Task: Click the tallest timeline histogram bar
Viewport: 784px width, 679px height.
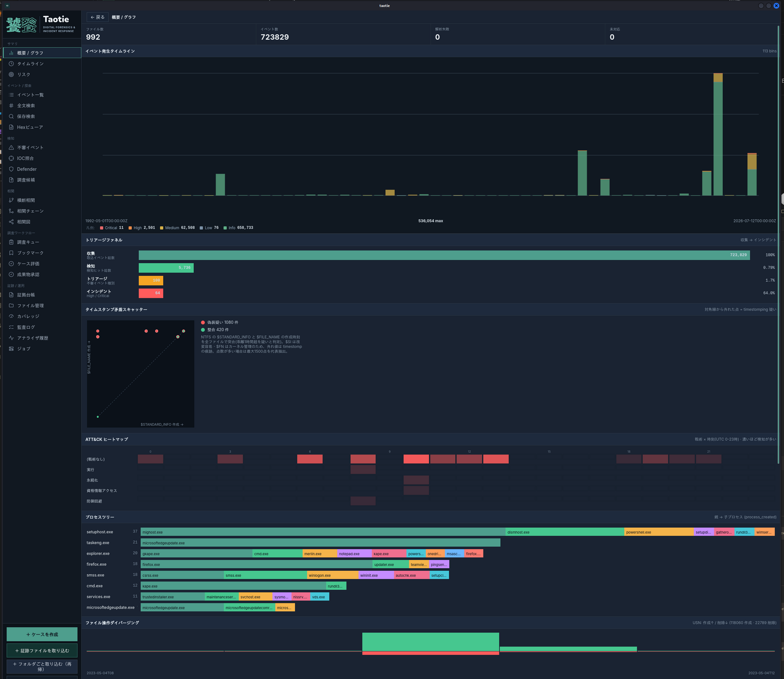Action: click(x=718, y=135)
